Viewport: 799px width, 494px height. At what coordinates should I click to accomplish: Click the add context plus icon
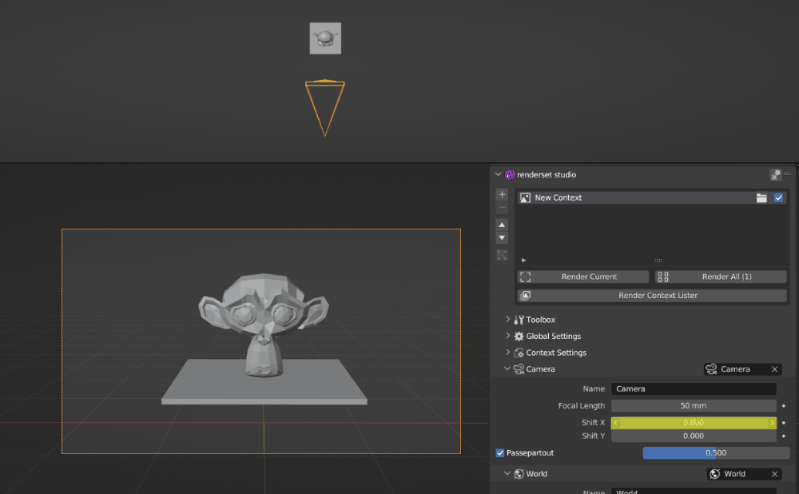coord(502,194)
